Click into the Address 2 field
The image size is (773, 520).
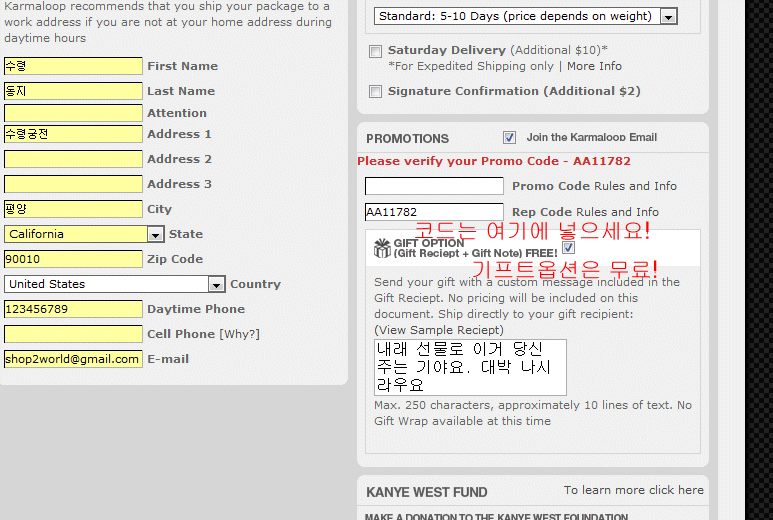(73, 159)
